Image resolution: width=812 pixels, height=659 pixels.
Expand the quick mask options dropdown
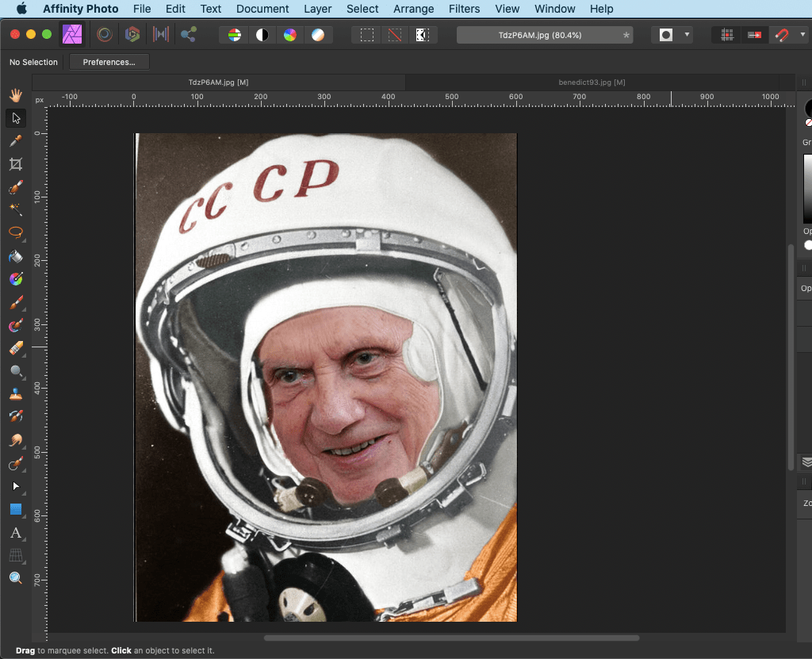tap(687, 35)
